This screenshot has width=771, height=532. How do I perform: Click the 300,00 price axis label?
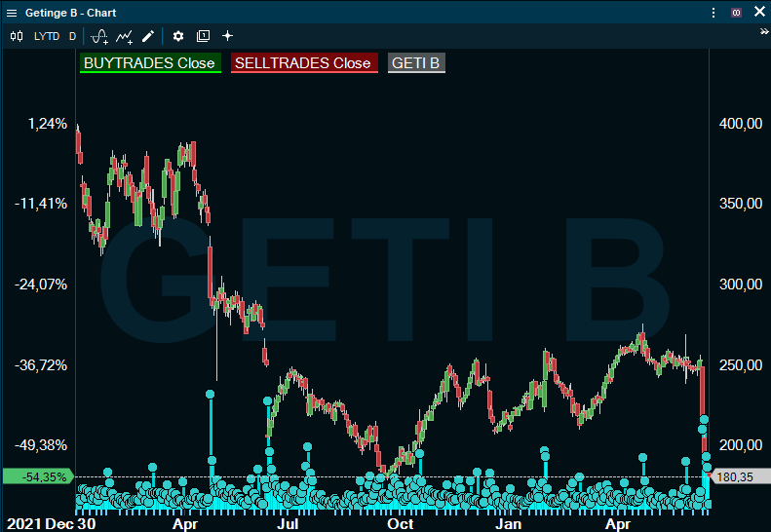click(741, 285)
